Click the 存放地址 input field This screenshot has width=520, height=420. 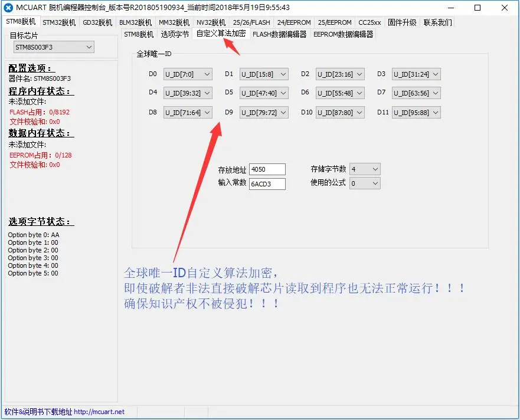(x=267, y=169)
